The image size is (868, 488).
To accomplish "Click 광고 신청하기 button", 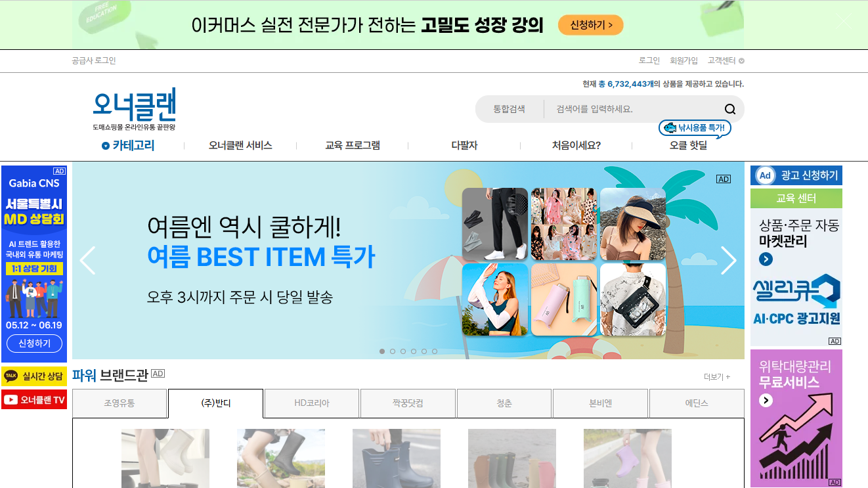I will (796, 175).
